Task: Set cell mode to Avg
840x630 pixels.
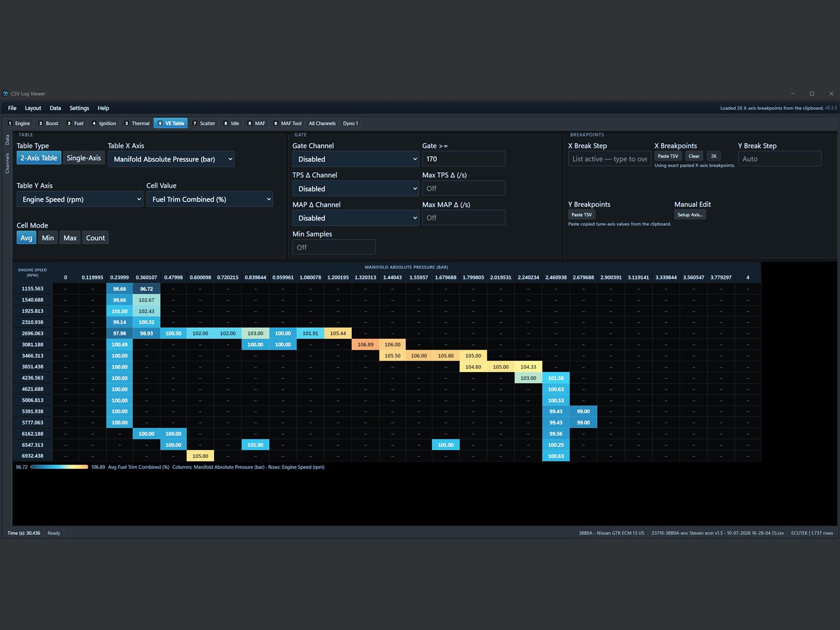Action: coord(26,238)
